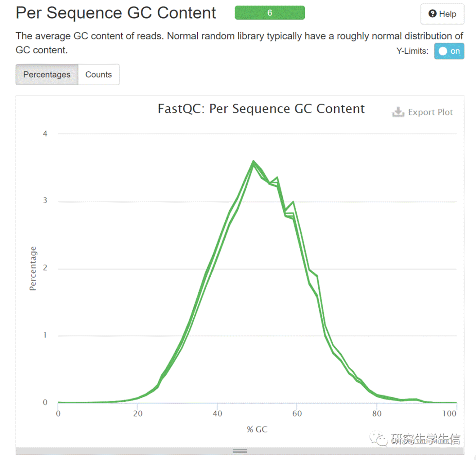The width and height of the screenshot is (476, 460).
Task: Select the Percentages tab
Action: [x=47, y=74]
